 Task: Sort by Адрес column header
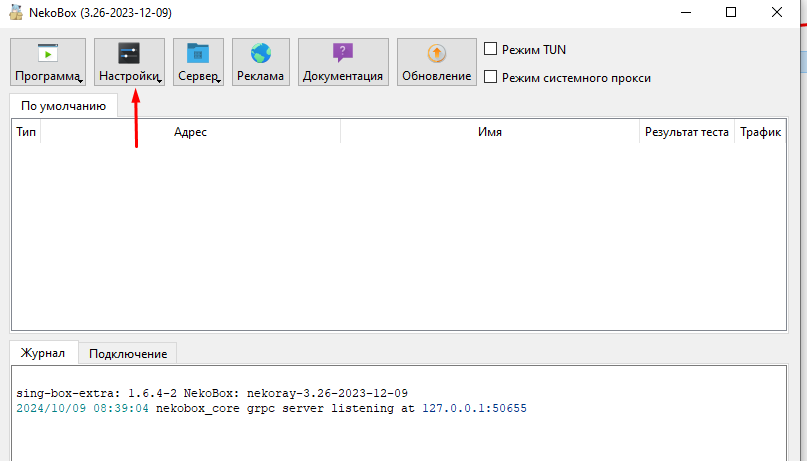(x=190, y=132)
